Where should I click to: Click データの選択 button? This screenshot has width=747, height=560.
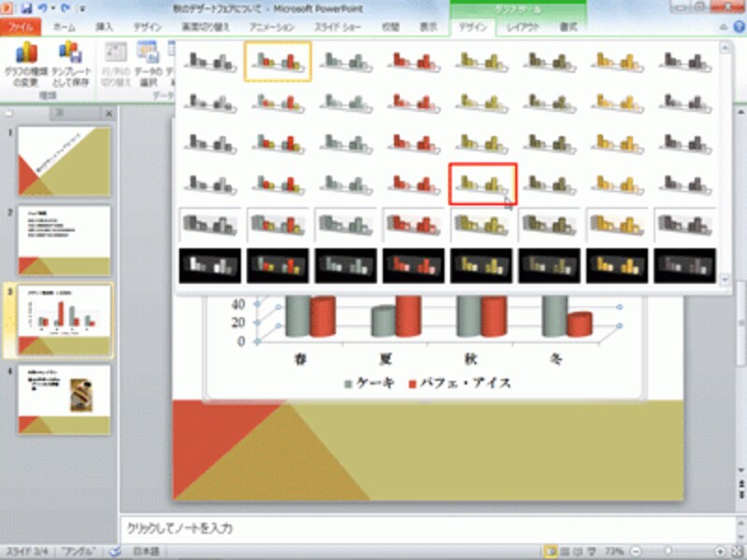pos(148,63)
